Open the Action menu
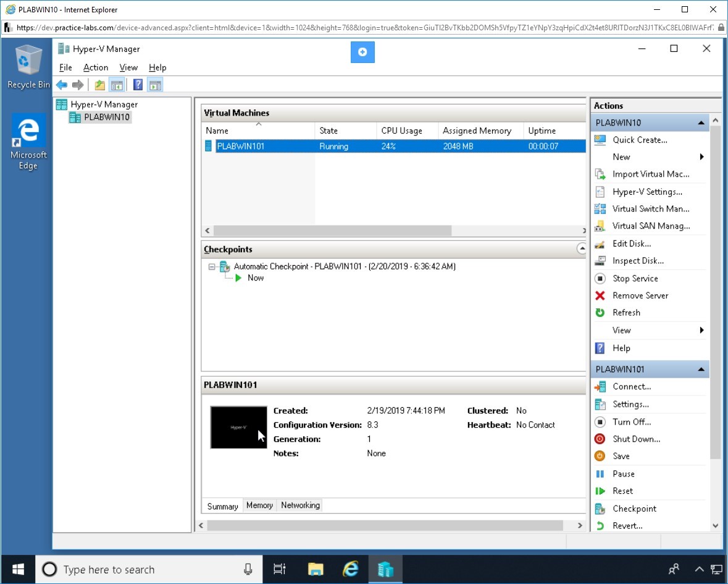This screenshot has width=728, height=584. tap(96, 67)
